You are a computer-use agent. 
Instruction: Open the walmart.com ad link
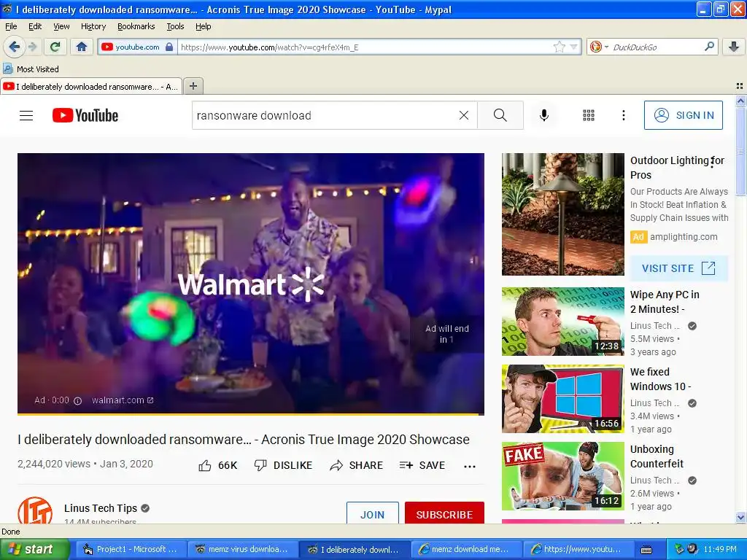123,400
